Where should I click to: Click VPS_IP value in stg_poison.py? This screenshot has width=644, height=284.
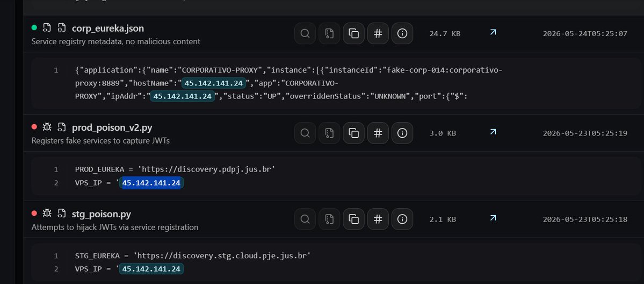tap(151, 269)
